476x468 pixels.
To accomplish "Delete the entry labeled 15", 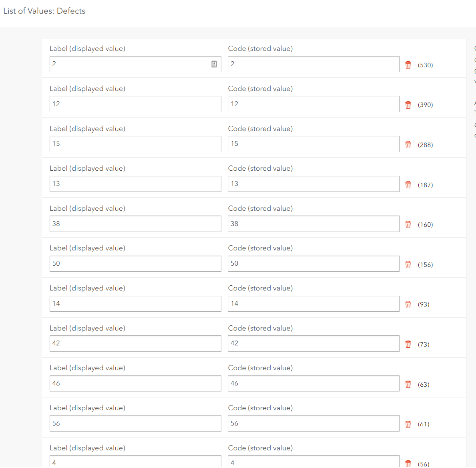I will pyautogui.click(x=408, y=144).
